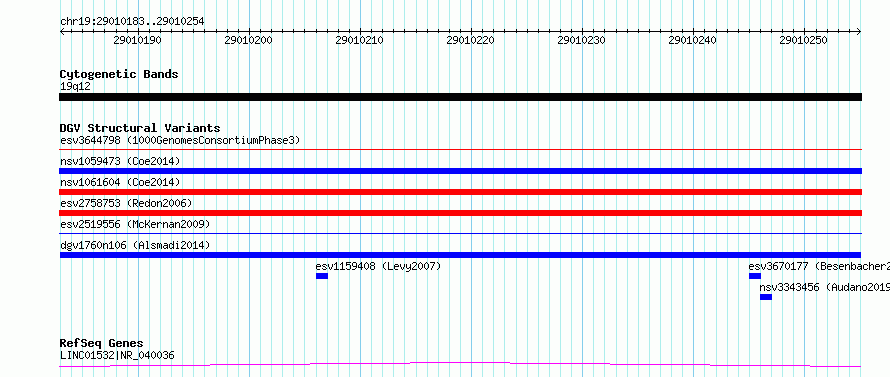This screenshot has width=890, height=377.
Task: Open the esv1159408 (Levy2007) label
Action: coord(378,266)
